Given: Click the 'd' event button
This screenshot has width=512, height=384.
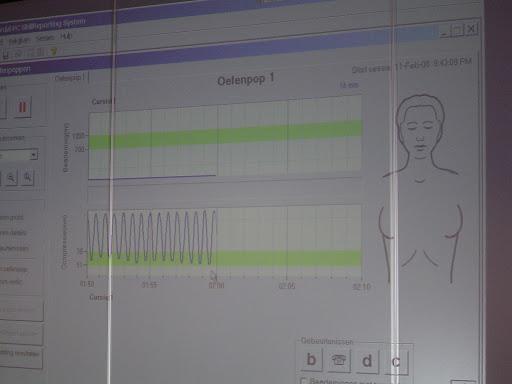Looking at the screenshot, I should [367, 361].
